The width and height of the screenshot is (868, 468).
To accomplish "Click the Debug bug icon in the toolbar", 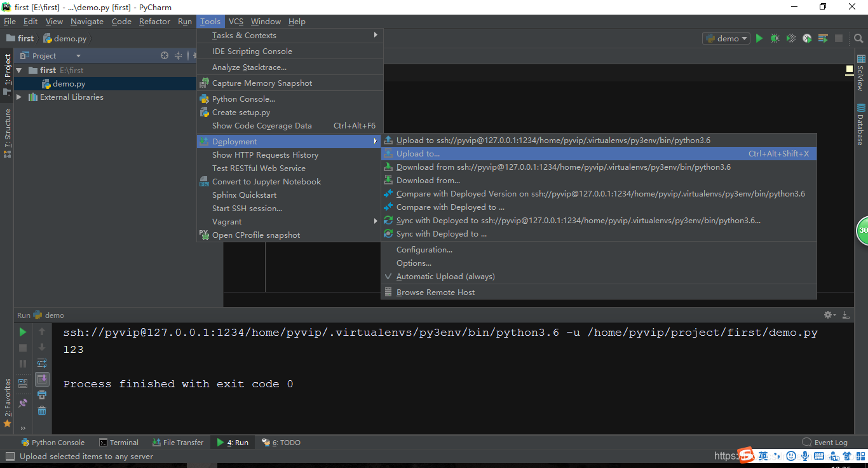I will tap(775, 39).
